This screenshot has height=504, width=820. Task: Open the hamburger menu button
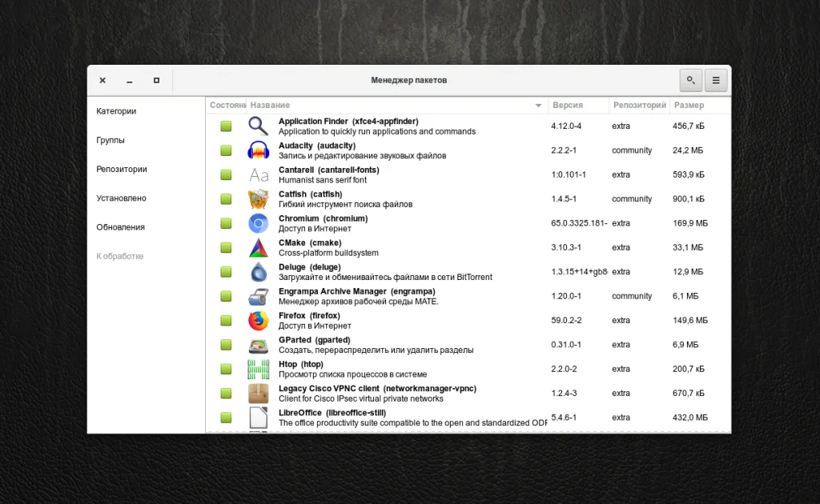click(x=716, y=80)
